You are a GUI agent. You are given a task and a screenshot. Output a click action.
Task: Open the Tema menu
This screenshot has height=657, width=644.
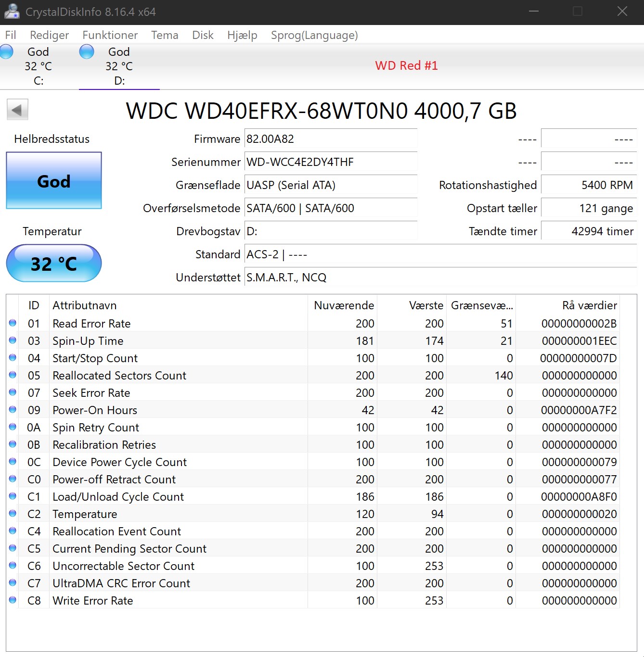coord(165,35)
